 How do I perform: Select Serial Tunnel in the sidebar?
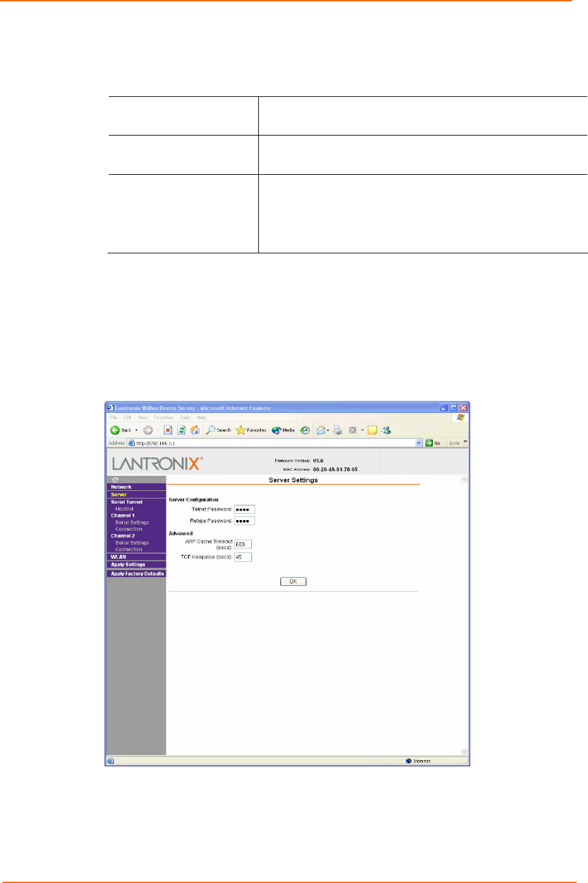[x=127, y=502]
